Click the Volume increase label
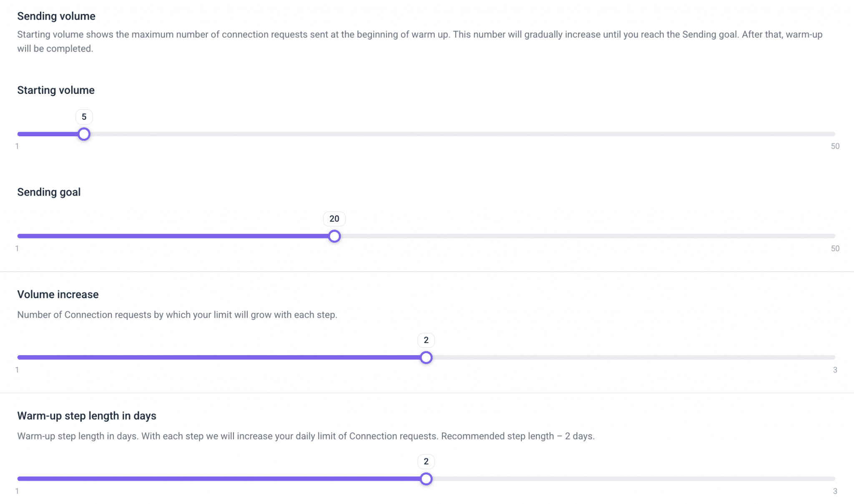This screenshot has height=504, width=854. (x=58, y=294)
